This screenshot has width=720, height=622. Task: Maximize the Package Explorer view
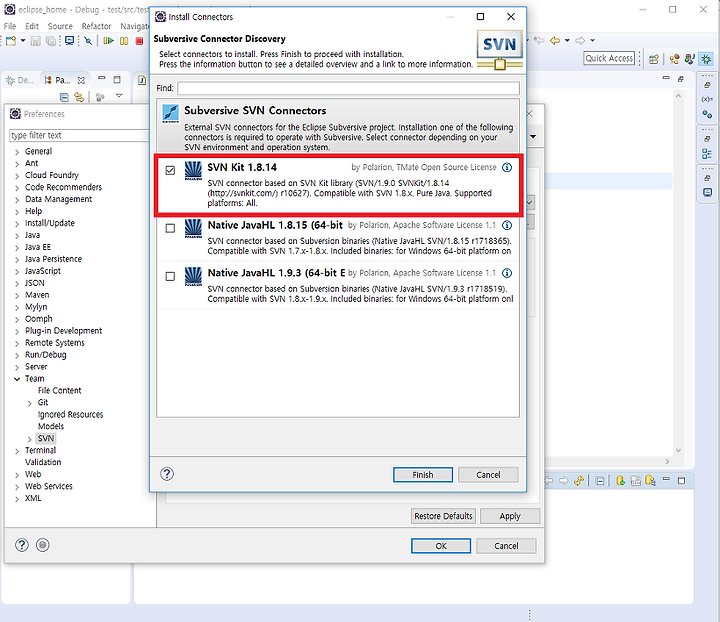(117, 79)
